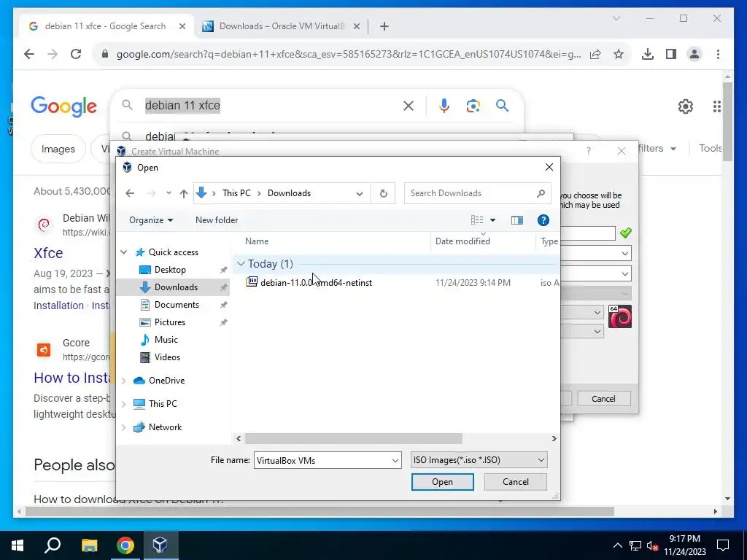Select This PC in navigation pane
Image resolution: width=747 pixels, height=560 pixels.
(163, 404)
